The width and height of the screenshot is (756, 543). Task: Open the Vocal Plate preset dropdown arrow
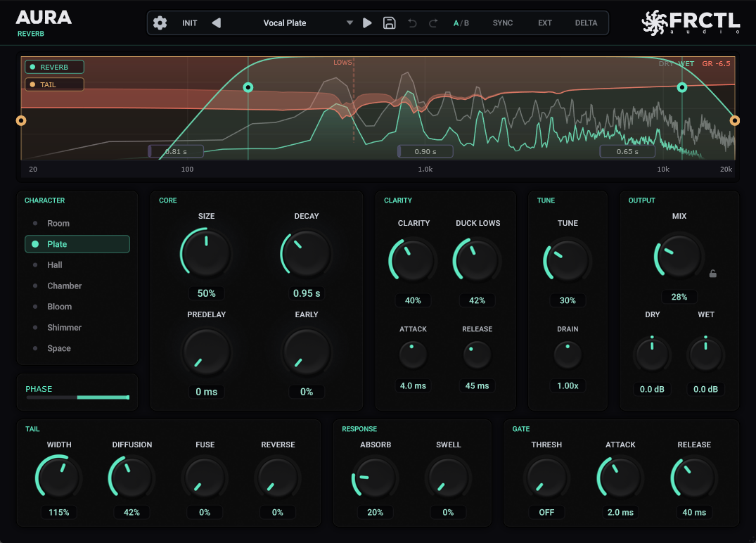pos(350,23)
